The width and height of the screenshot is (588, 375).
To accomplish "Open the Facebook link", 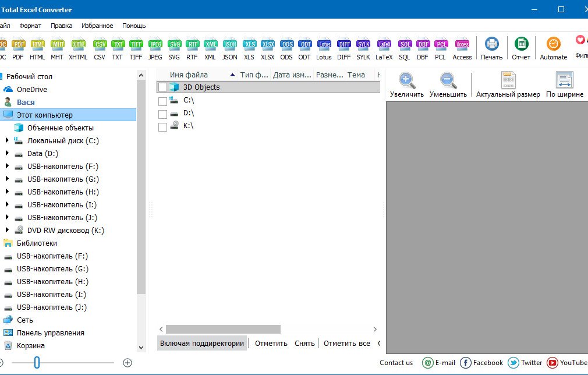I will (481, 363).
